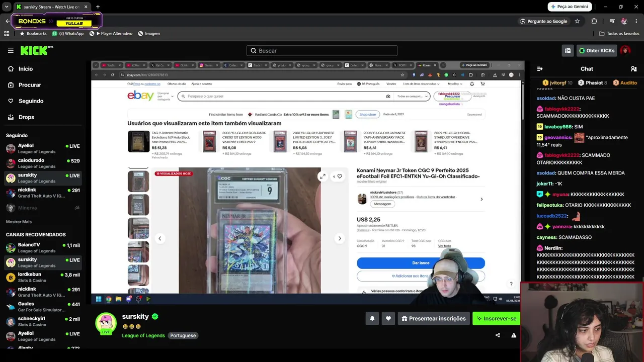
Task: Open League of Legends category below streamer name
Action: coord(143,335)
